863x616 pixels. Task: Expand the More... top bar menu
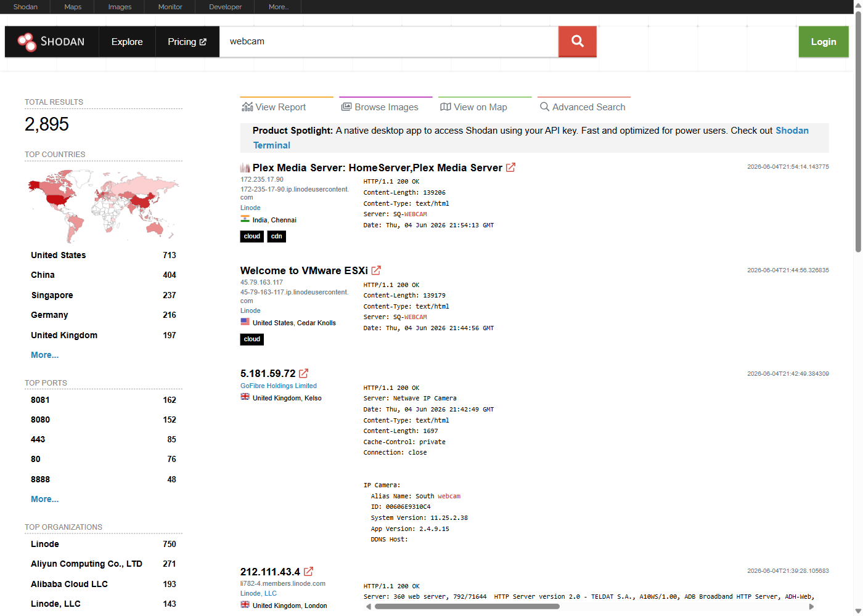click(x=279, y=7)
